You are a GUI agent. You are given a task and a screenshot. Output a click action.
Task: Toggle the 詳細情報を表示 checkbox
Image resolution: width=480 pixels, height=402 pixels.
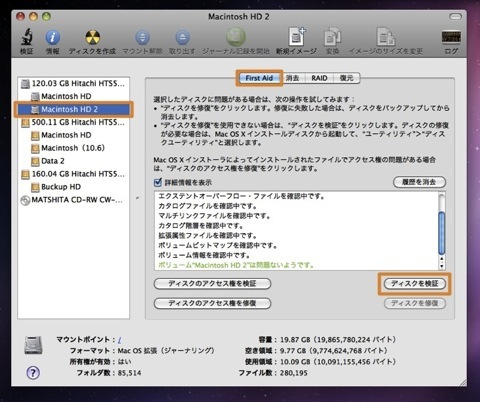[x=158, y=182]
